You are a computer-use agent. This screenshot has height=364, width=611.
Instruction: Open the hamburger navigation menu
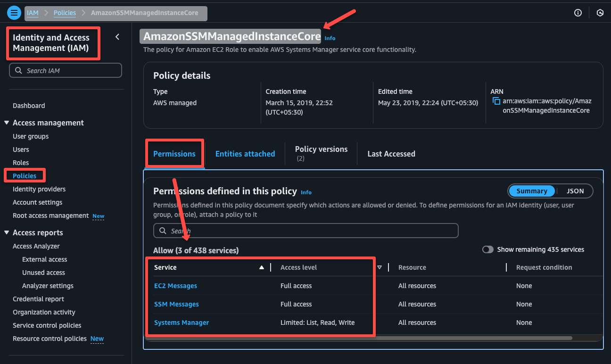point(14,12)
